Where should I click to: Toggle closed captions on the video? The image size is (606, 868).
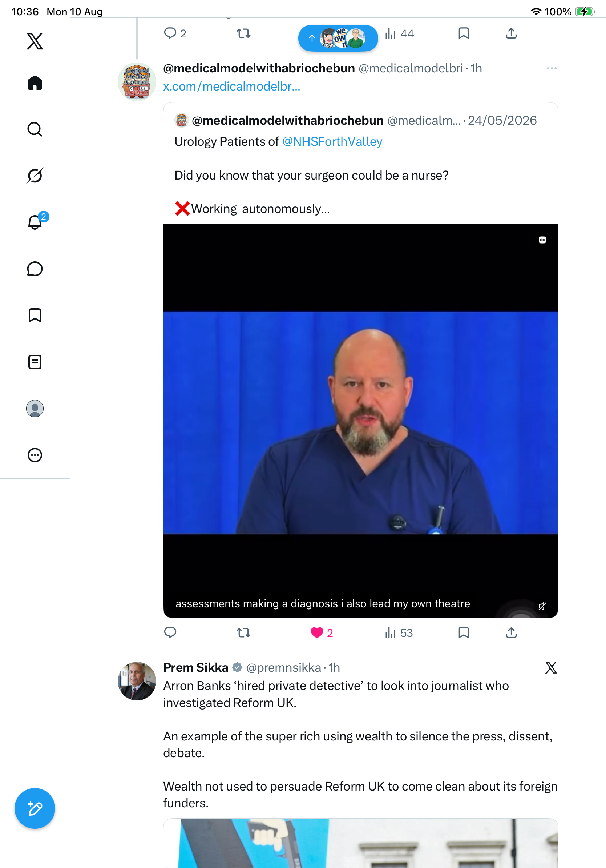pyautogui.click(x=542, y=240)
